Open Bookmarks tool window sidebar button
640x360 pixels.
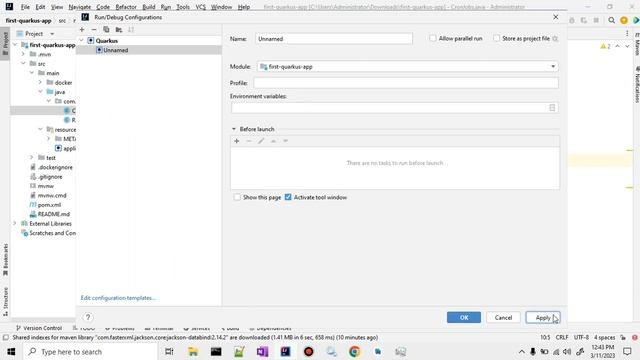coord(5,260)
